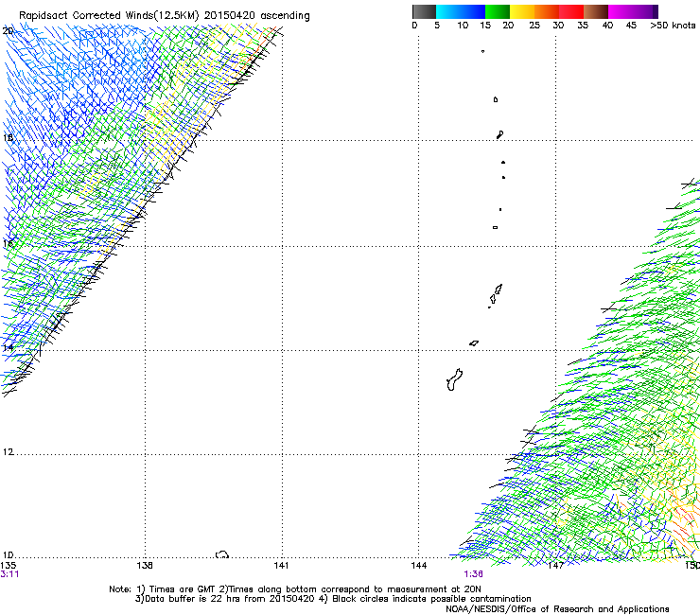Click the northernmost tiny island outline near 20N
Viewport: 700px width, 615px height.
(482, 51)
